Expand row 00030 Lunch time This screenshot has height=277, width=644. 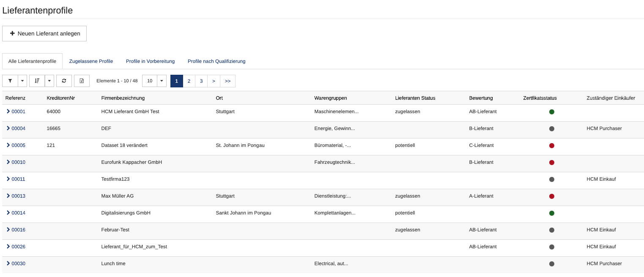point(8,263)
